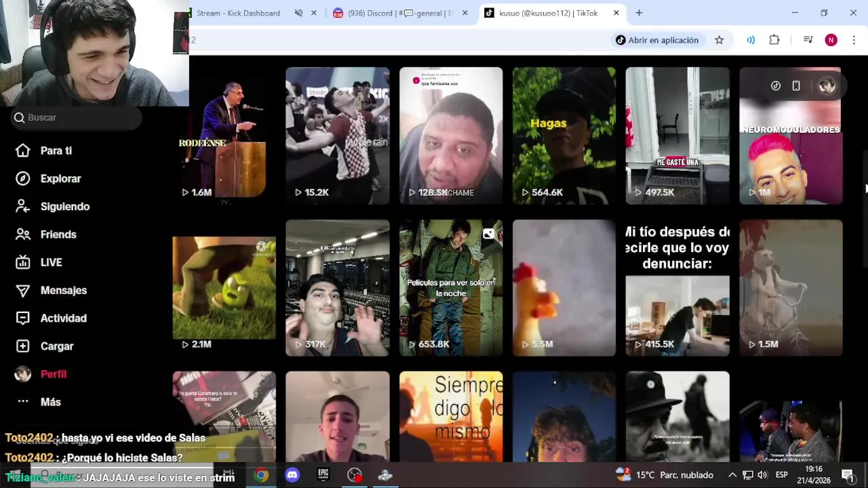This screenshot has height=488, width=868.
Task: Unmute the Kick Dashboard tab audio icon
Action: click(298, 13)
